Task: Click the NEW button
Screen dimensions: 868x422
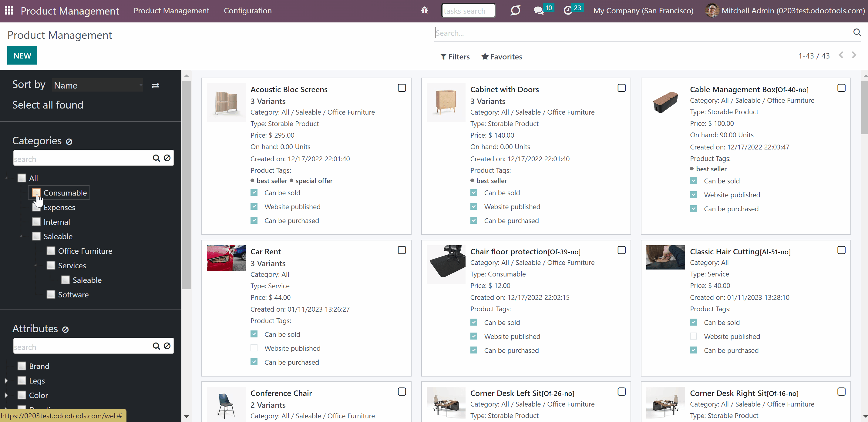Action: tap(22, 55)
